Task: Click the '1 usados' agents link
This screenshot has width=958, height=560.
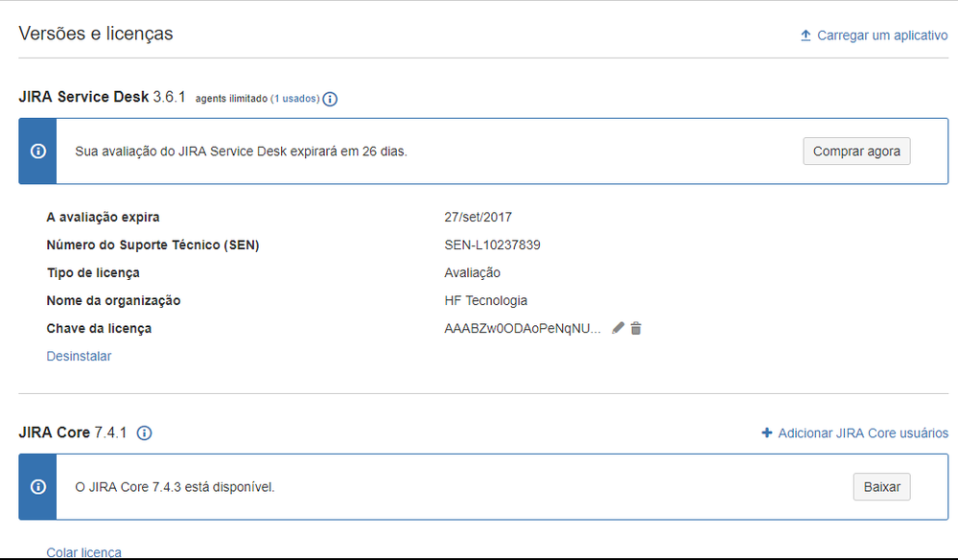Action: tap(296, 99)
